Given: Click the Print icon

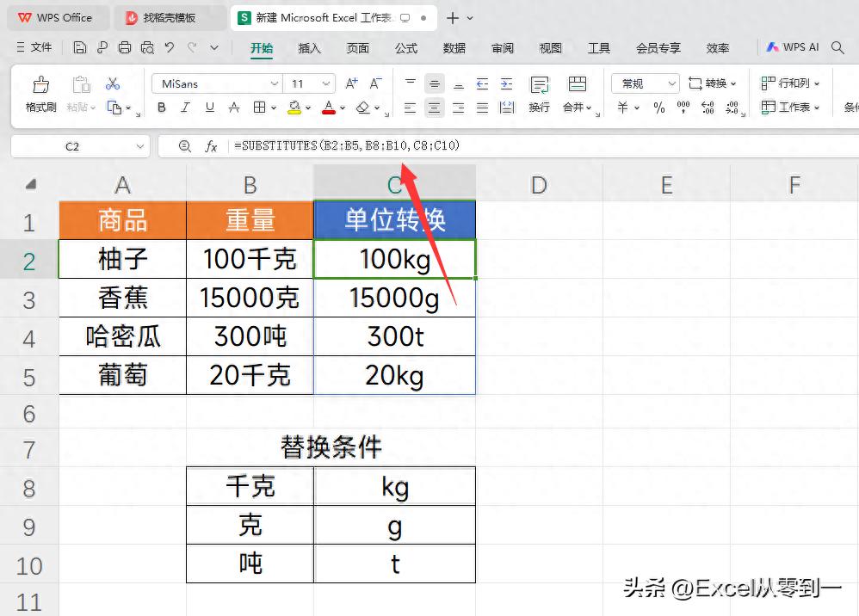Looking at the screenshot, I should coord(125,47).
